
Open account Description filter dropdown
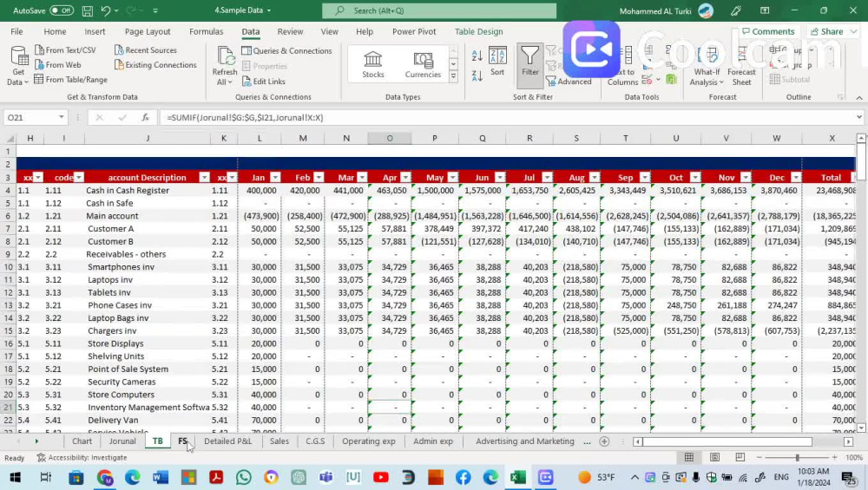pyautogui.click(x=204, y=178)
